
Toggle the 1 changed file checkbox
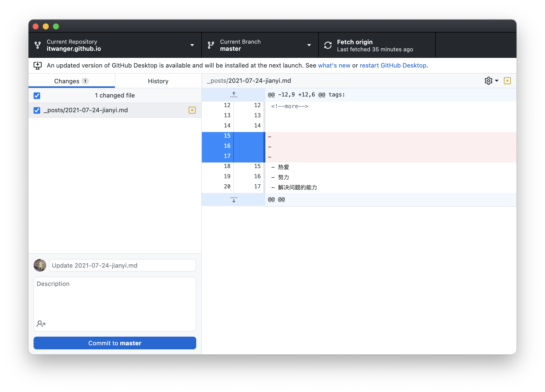37,96
